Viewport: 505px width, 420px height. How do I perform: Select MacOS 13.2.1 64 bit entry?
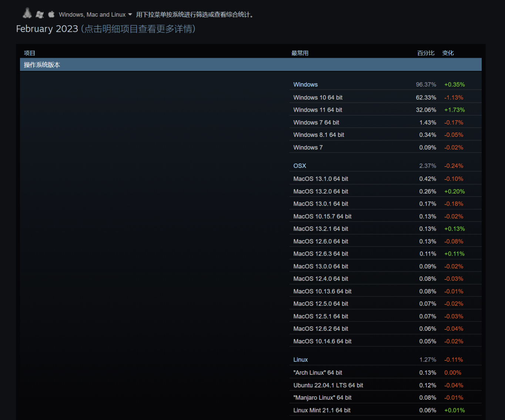pos(385,229)
